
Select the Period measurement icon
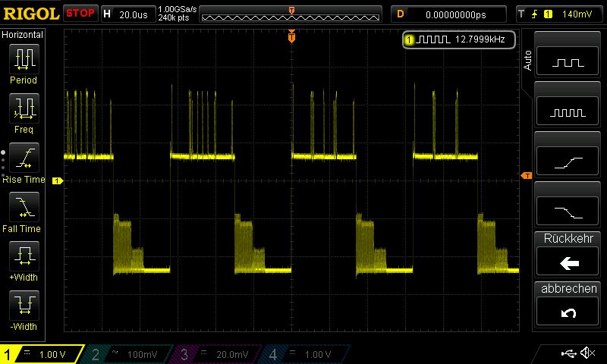tap(24, 59)
